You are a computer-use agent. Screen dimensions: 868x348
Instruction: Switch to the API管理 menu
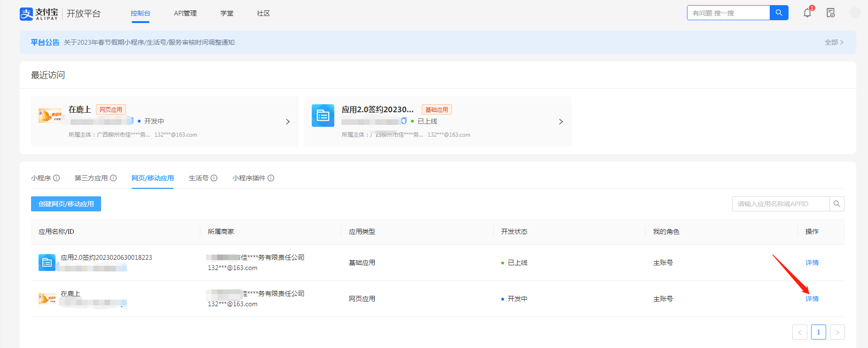click(x=185, y=13)
